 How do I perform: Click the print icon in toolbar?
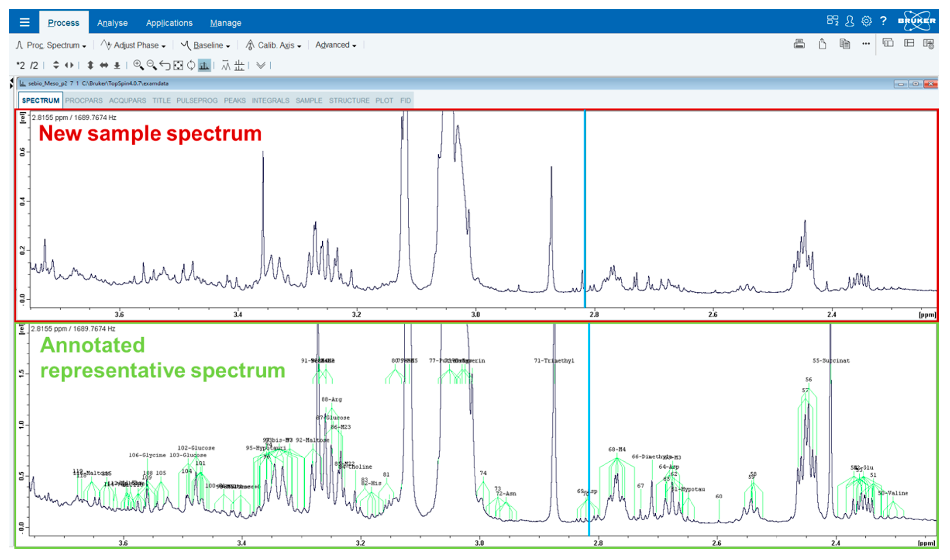coord(799,44)
